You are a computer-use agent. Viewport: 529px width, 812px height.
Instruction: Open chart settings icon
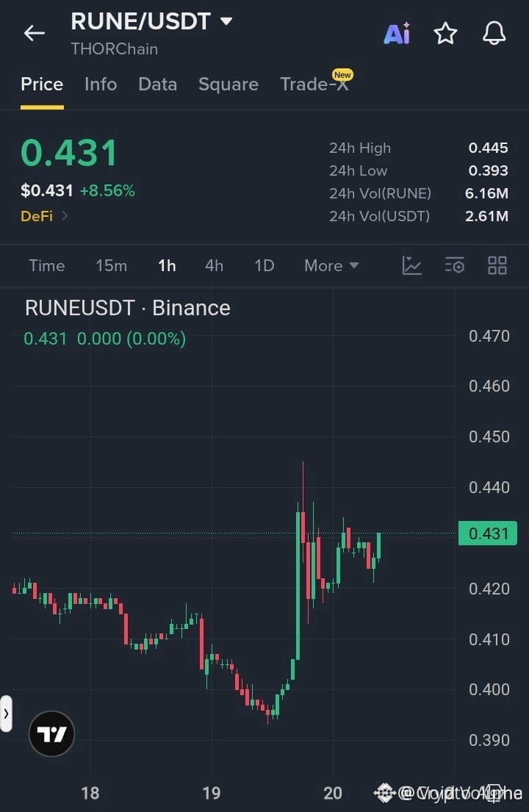(455, 266)
